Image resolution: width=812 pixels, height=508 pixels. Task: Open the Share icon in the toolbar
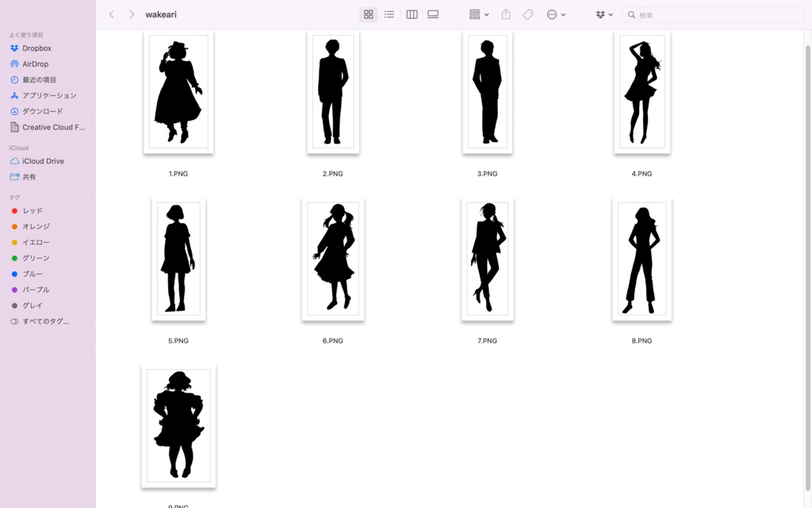[x=505, y=13]
